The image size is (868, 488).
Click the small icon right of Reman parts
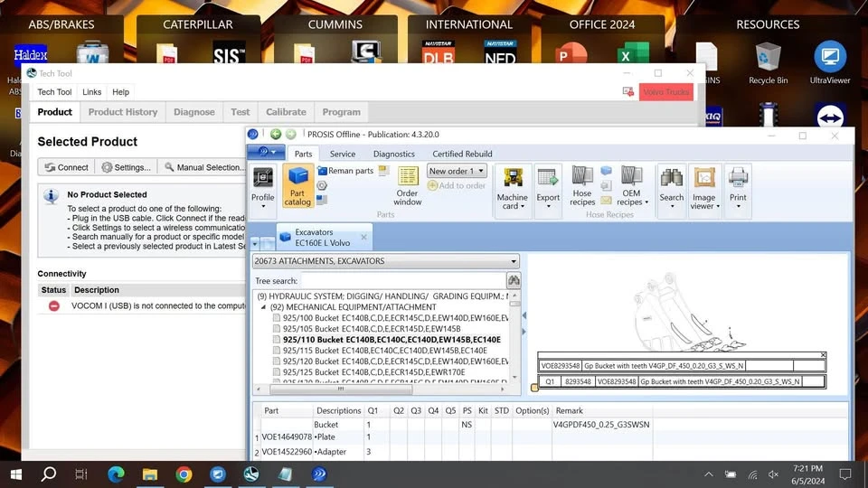pos(383,171)
